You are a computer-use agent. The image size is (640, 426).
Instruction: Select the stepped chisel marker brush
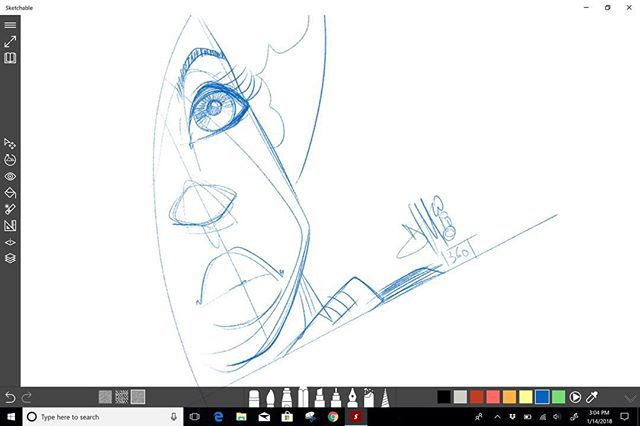pyautogui.click(x=319, y=398)
